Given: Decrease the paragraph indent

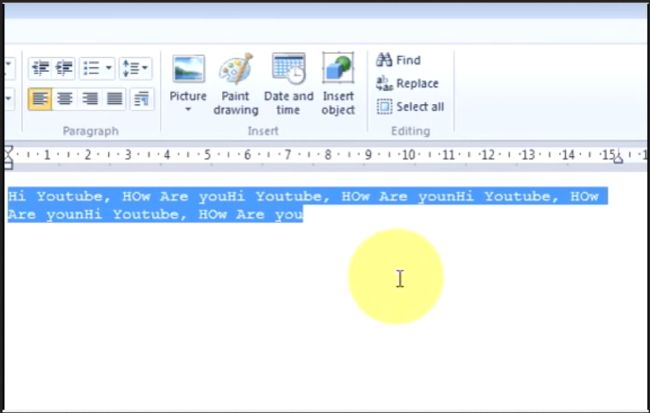Looking at the screenshot, I should (x=40, y=68).
